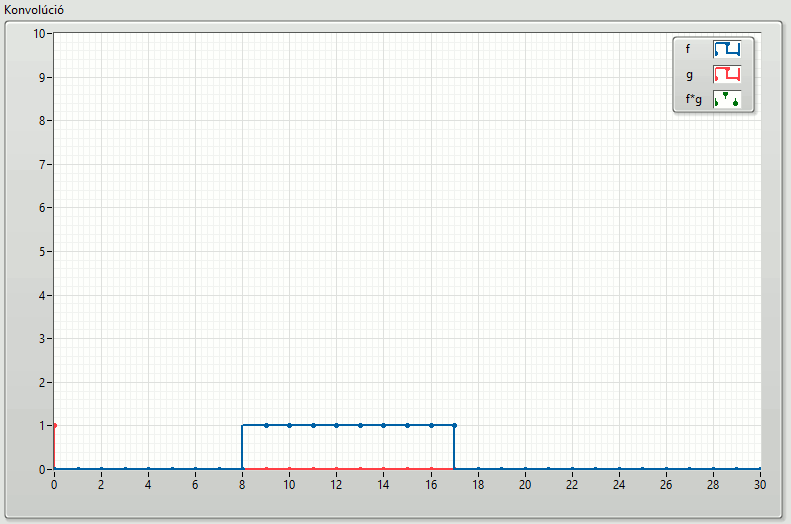Select the 'f' legend label
The height and width of the screenshot is (524, 791).
click(688, 49)
